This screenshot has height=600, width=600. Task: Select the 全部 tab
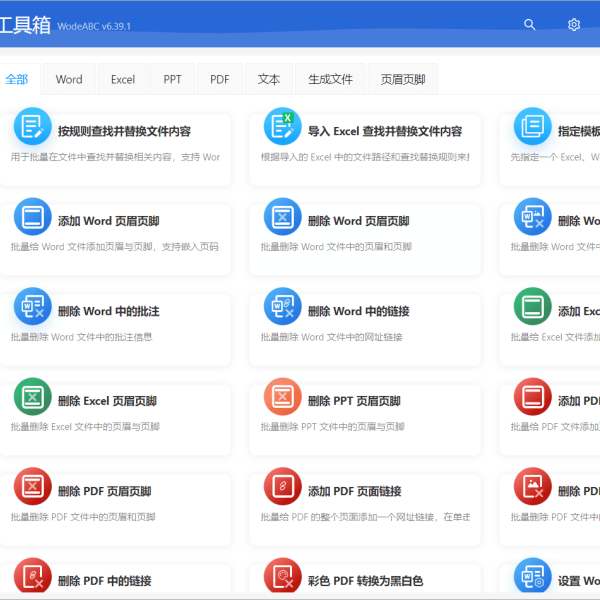[17, 79]
